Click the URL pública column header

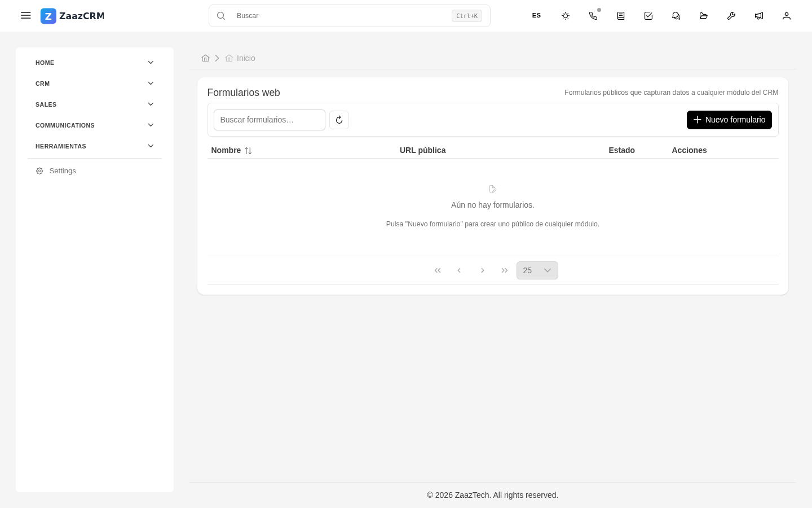(423, 150)
